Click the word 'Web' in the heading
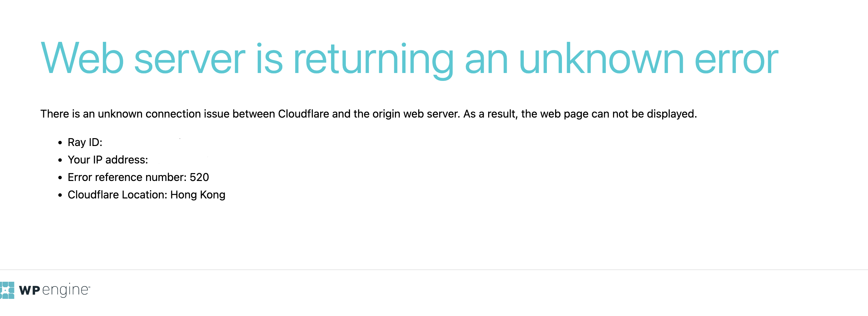The height and width of the screenshot is (316, 868). point(82,58)
